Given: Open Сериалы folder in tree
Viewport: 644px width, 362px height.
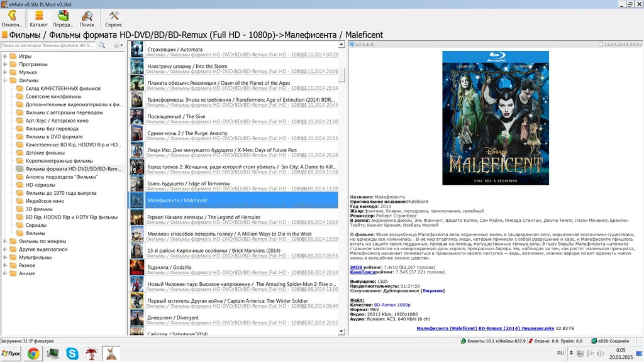Looking at the screenshot, I should [x=31, y=225].
